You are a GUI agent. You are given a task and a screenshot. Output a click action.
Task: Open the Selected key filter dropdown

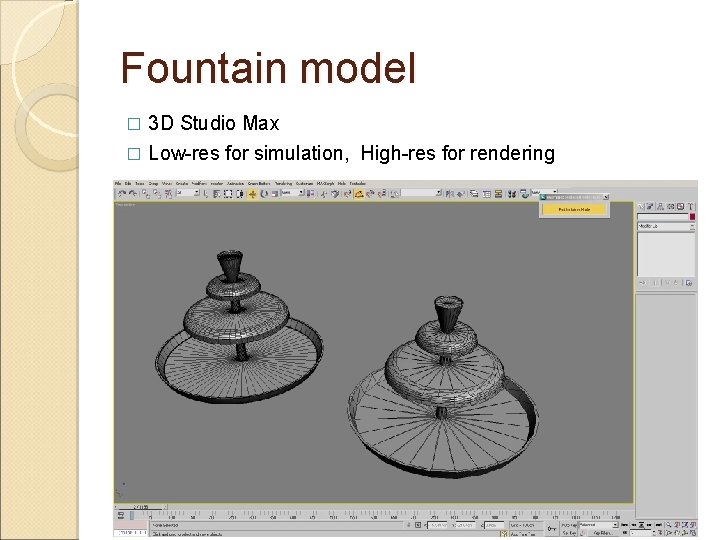click(x=598, y=525)
